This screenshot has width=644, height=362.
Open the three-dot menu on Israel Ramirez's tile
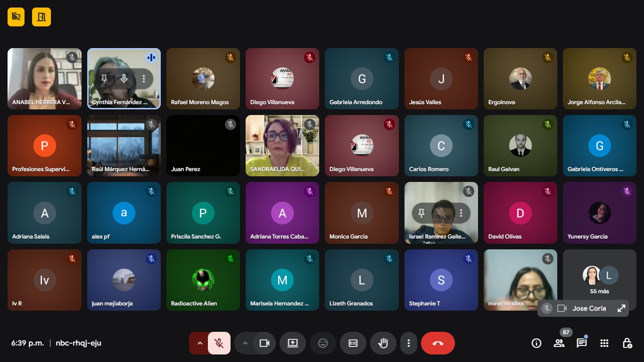461,214
